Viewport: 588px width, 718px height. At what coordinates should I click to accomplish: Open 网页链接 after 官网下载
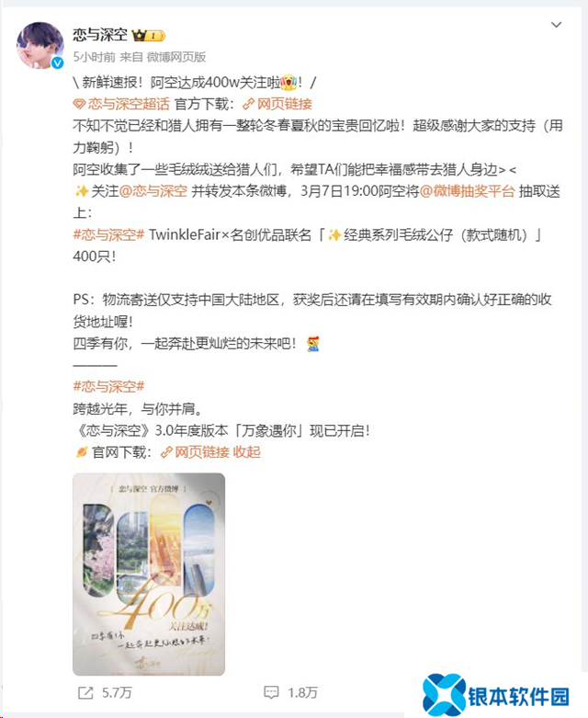coord(202,452)
